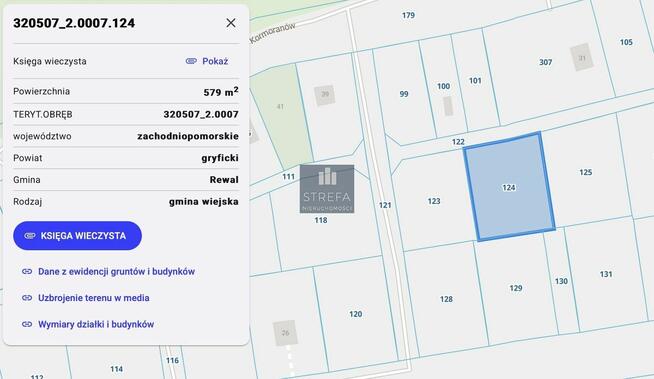The image size is (654, 379).
Task: Click parcel ID heading 320507_2.0007.124
Action: 74,23
